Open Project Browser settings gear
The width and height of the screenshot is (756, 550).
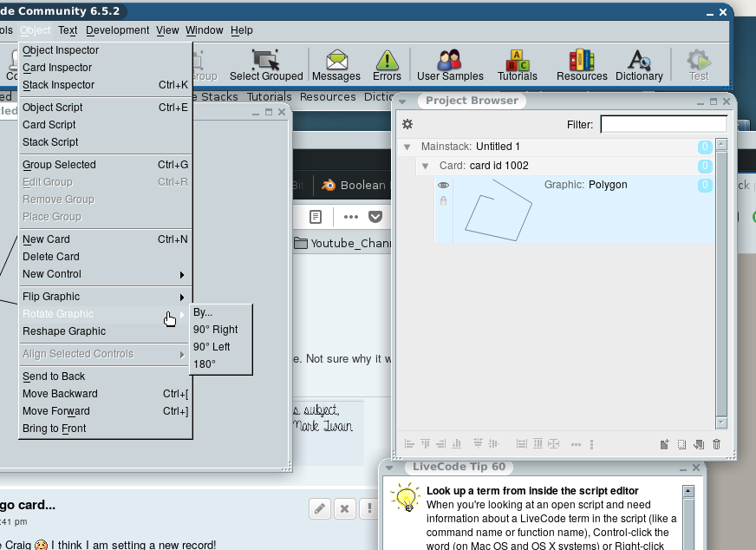point(407,124)
